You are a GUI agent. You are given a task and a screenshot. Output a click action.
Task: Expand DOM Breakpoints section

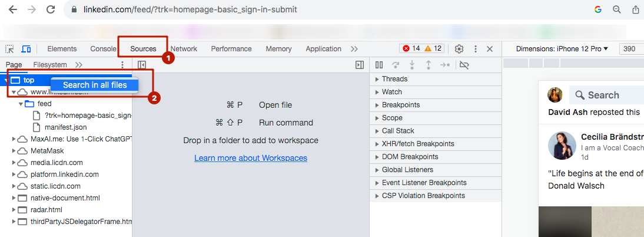(436, 157)
